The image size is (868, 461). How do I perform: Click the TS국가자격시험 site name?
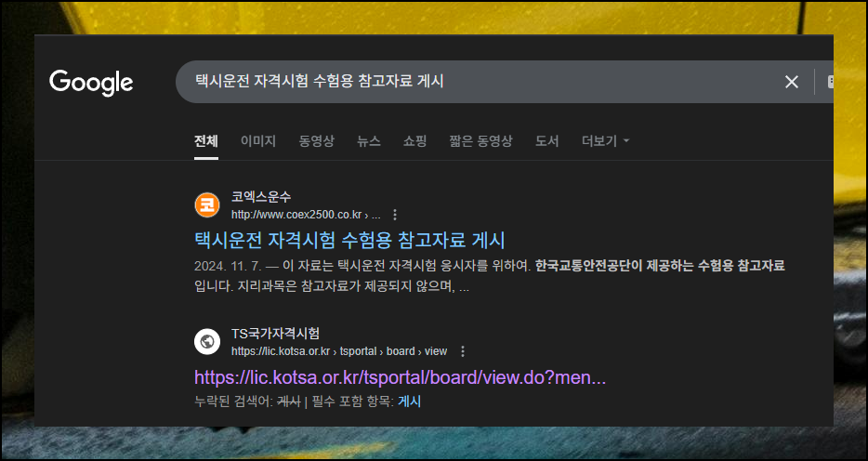point(275,334)
